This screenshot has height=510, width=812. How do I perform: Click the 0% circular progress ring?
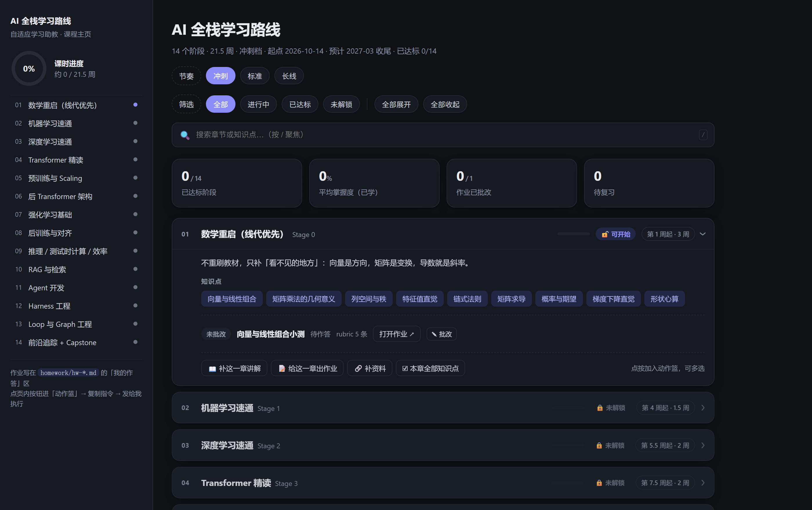click(x=29, y=69)
